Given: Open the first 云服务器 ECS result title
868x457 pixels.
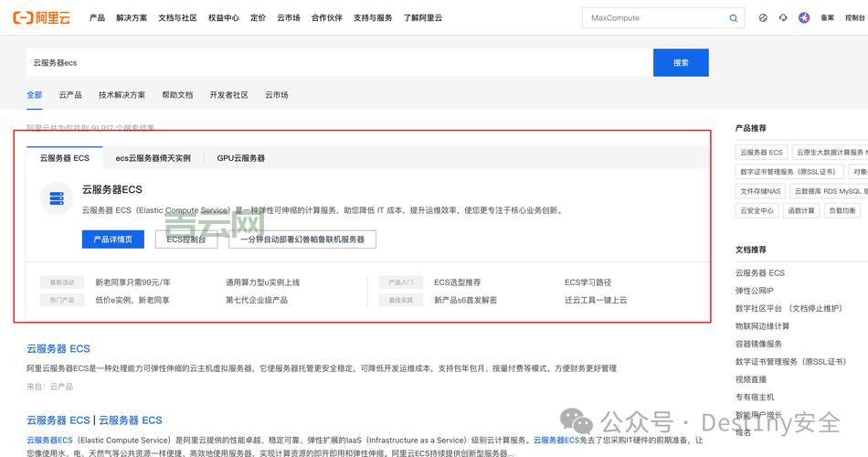Looking at the screenshot, I should [x=58, y=348].
